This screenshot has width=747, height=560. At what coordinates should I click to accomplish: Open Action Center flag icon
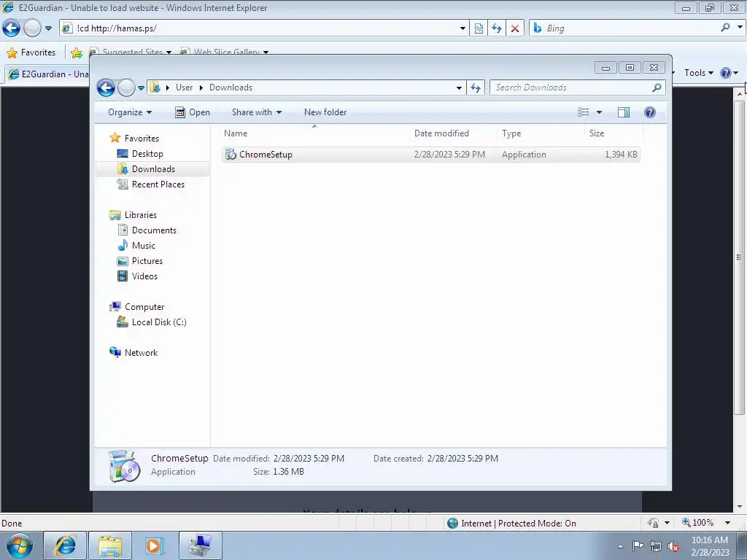(638, 546)
